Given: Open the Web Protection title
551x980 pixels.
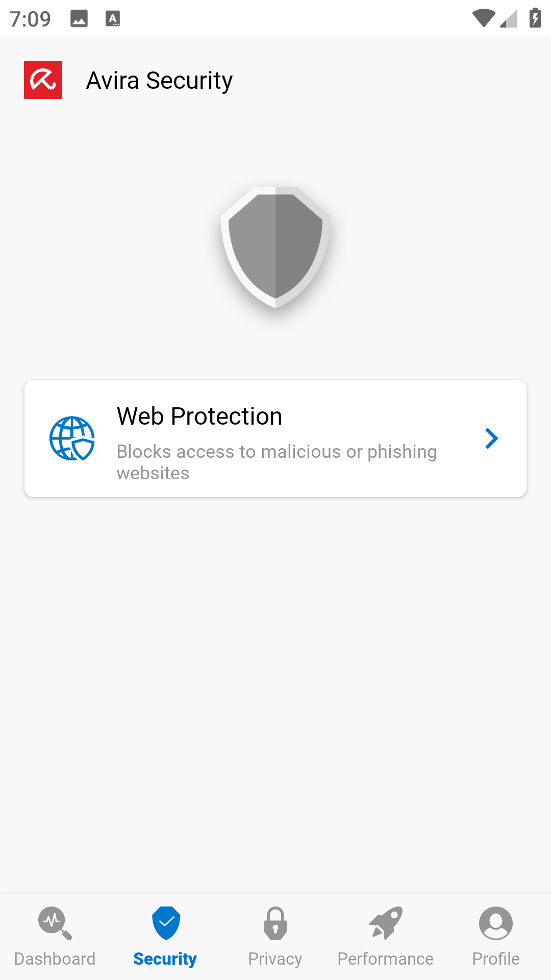Looking at the screenshot, I should [x=199, y=416].
